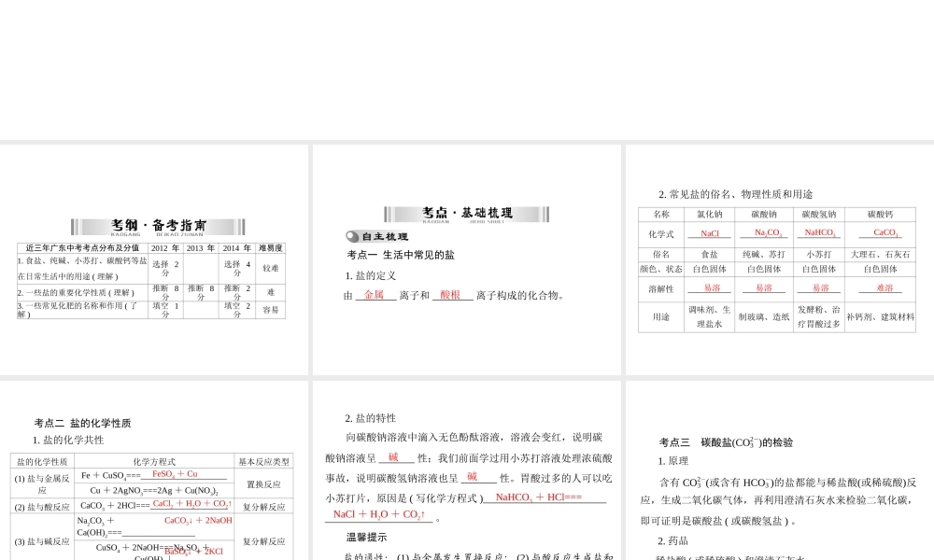The image size is (934, 560).
Task: Select the slide showing the common salts table
Action: click(x=780, y=259)
